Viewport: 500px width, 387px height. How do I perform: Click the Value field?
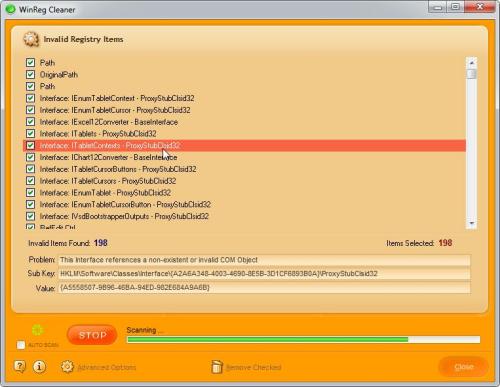pyautogui.click(x=264, y=288)
